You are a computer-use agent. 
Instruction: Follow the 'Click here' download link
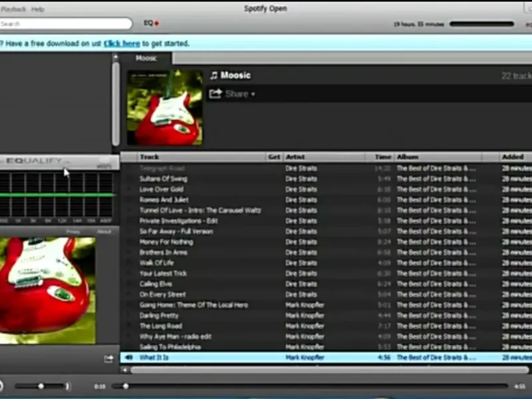[x=122, y=43]
